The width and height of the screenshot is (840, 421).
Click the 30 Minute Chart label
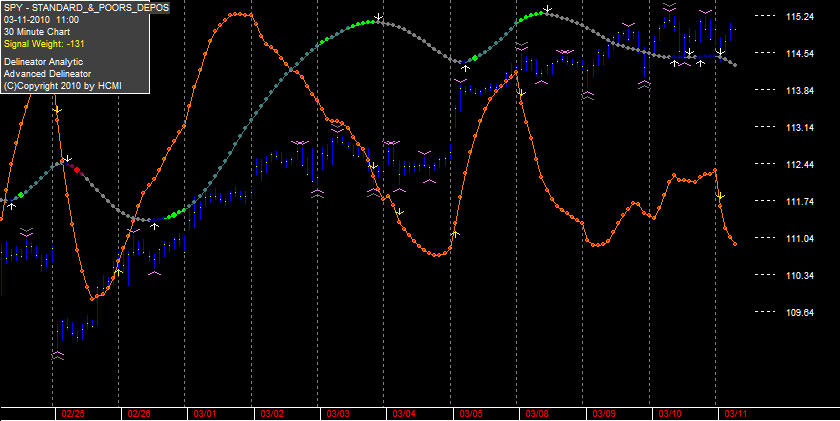point(36,32)
